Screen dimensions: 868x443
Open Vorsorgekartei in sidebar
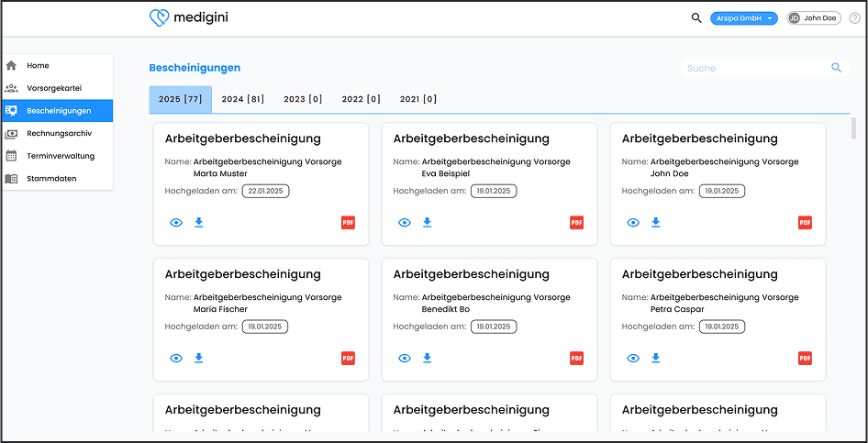pyautogui.click(x=58, y=88)
